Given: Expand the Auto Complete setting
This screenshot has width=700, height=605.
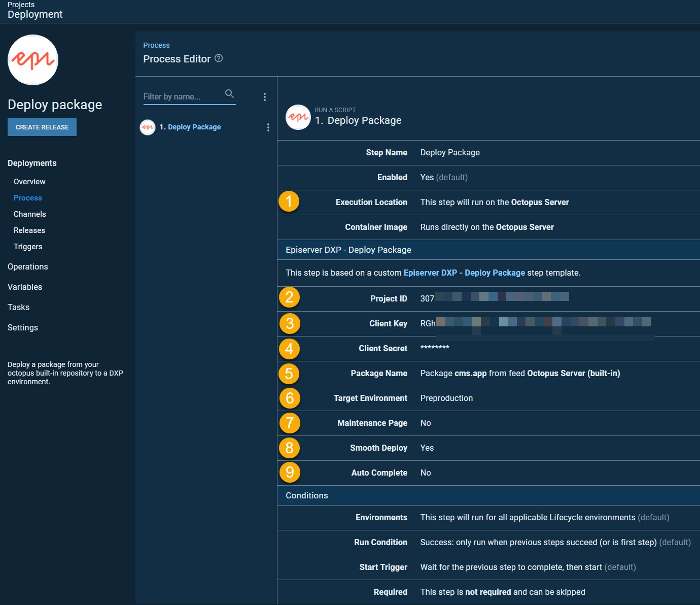Looking at the screenshot, I should [x=488, y=473].
